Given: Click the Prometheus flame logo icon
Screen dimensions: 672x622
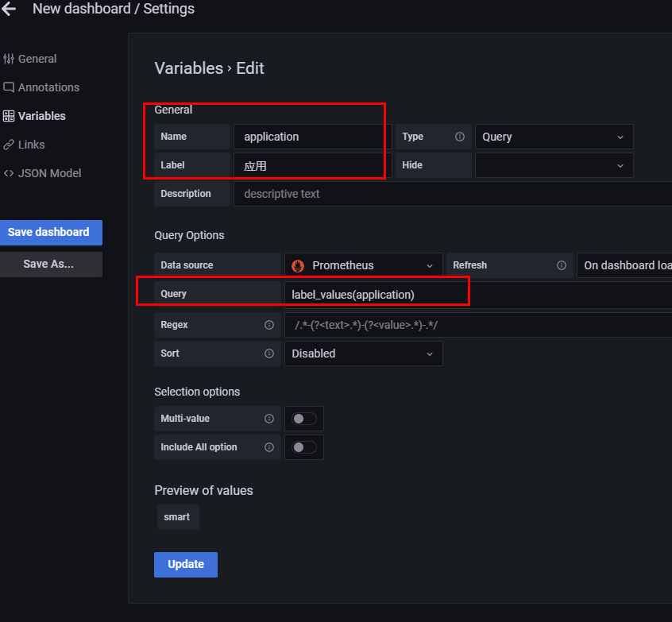Looking at the screenshot, I should pyautogui.click(x=298, y=266).
